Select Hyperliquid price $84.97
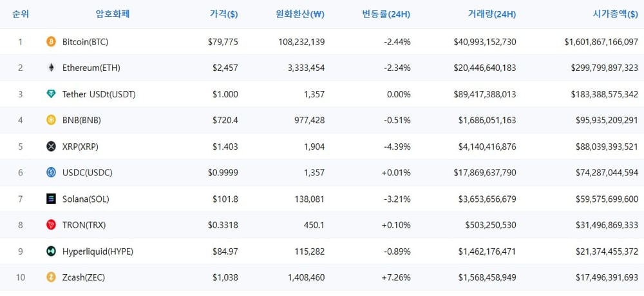 coord(225,252)
